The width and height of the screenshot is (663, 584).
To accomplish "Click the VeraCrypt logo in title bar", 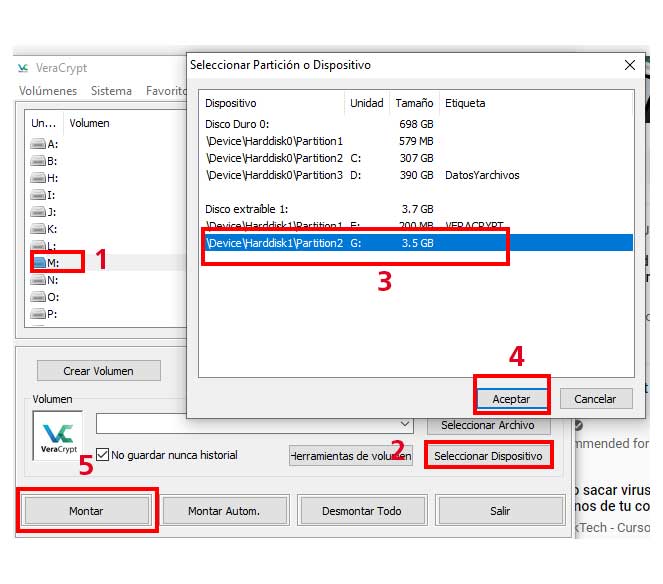I will 23,68.
